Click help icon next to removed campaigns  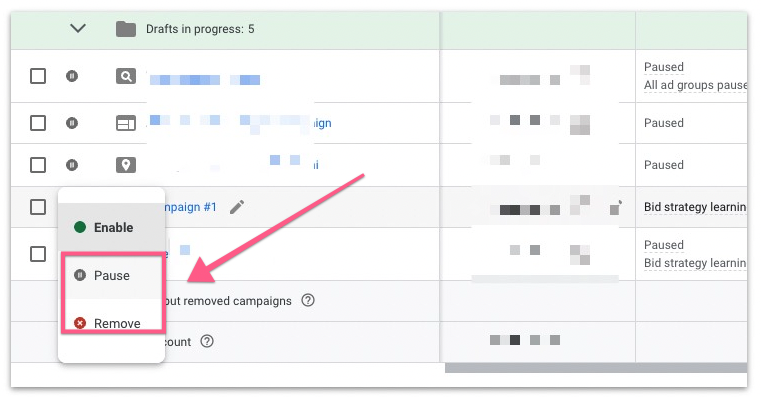308,300
